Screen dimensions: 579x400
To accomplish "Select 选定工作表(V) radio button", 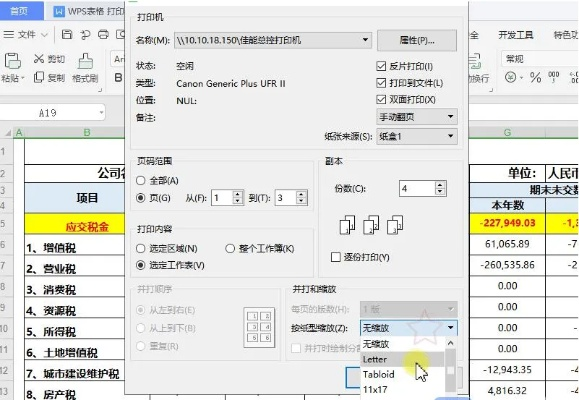I will (x=140, y=265).
